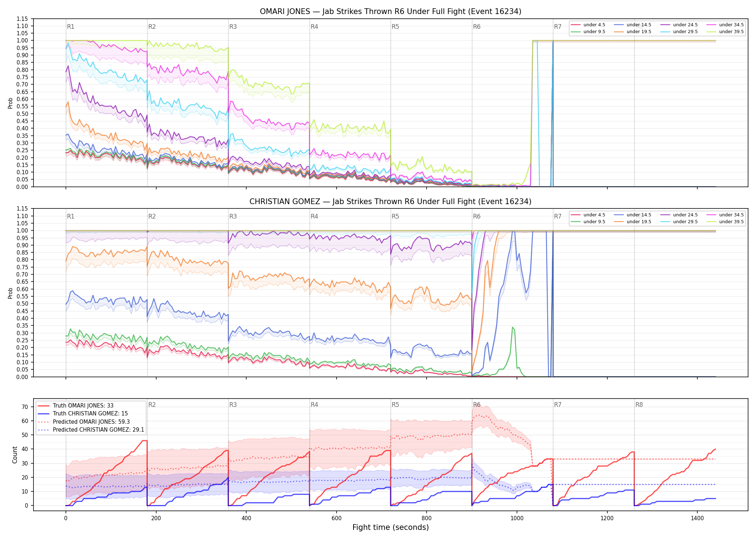Pick 'under 19.5' legend entry in Christian Gomez chart
The height and width of the screenshot is (540, 756).
point(633,222)
